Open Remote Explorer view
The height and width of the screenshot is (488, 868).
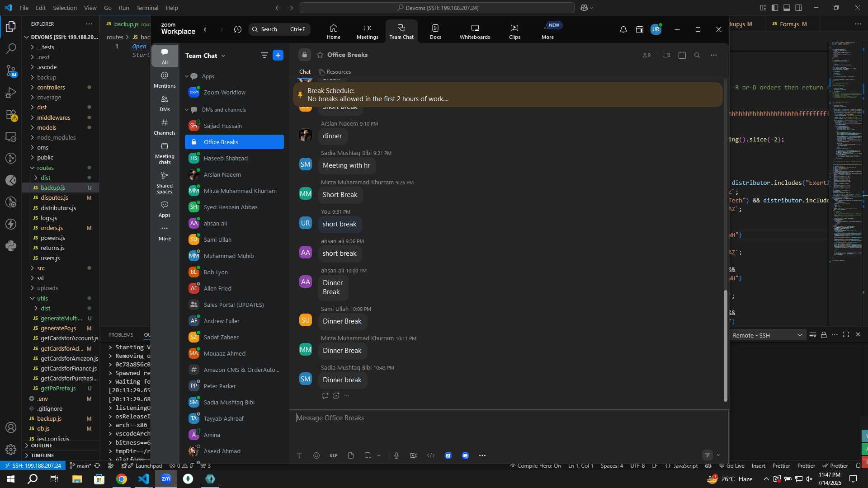click(x=11, y=136)
